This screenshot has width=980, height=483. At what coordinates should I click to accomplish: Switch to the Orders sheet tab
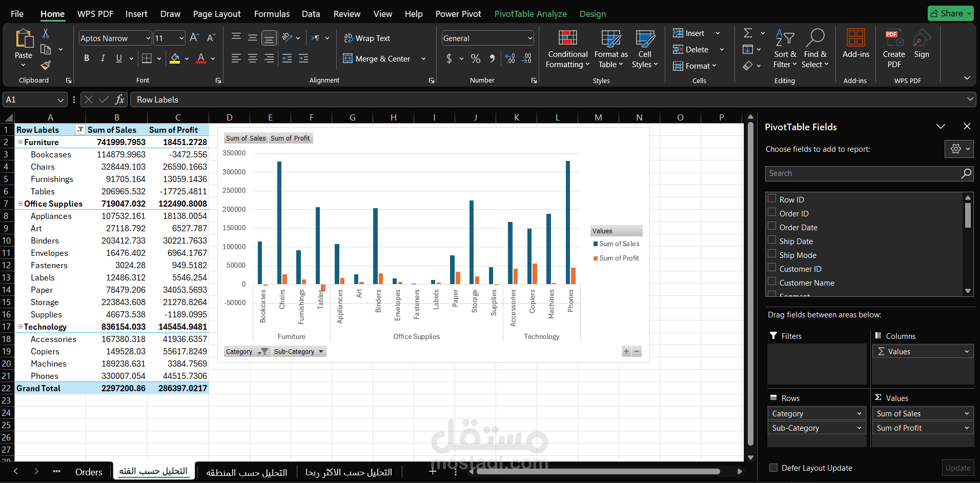[89, 472]
